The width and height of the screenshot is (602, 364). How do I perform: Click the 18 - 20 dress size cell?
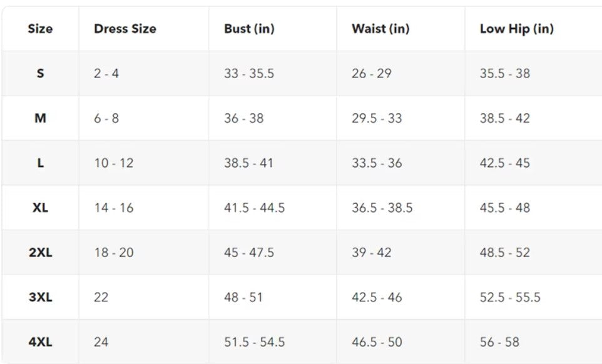click(x=114, y=253)
